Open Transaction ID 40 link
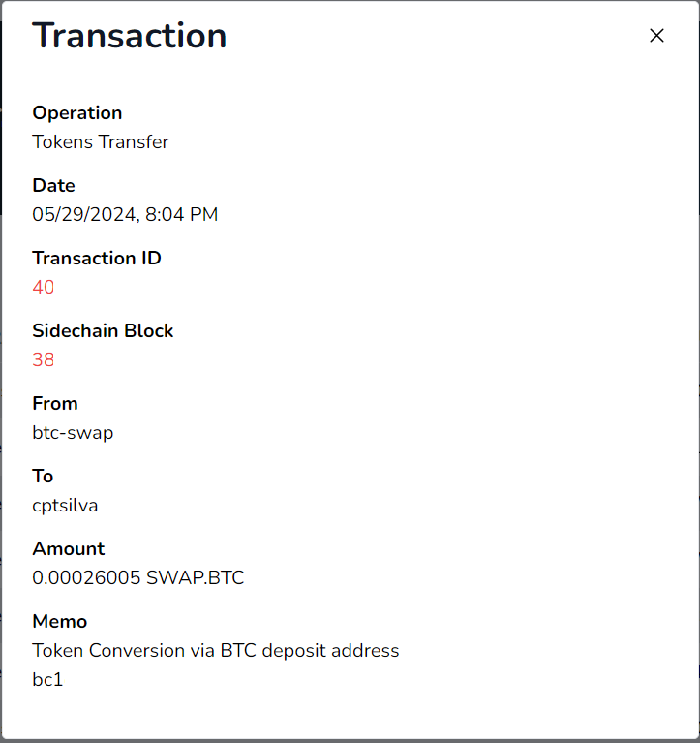 coord(44,288)
